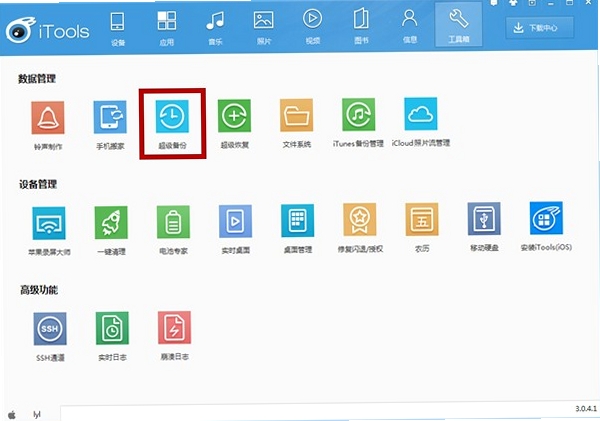600x421 pixels.
Task: Open the 超级恢复 super restore tool
Action: pos(234,116)
